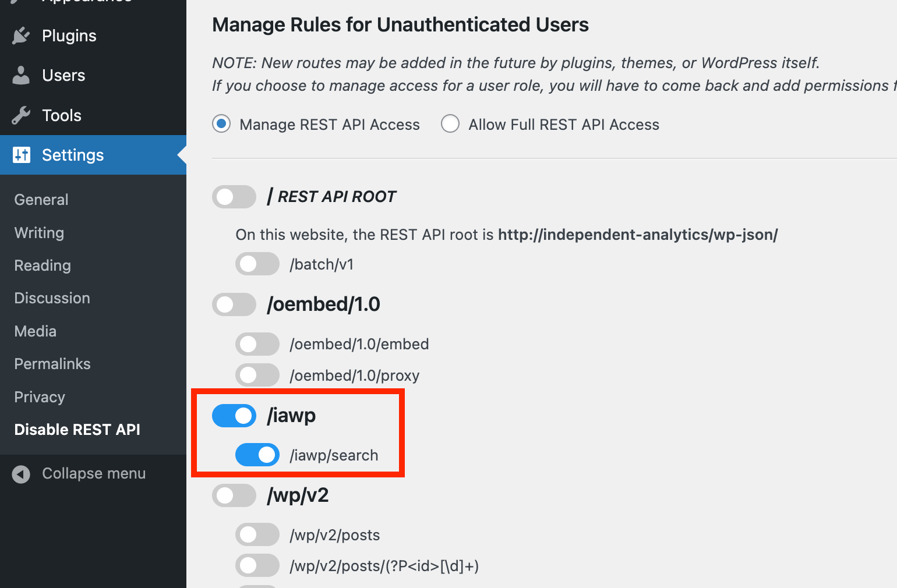Toggle the /oembed/1.0/proxy switch
Image resolution: width=897 pixels, height=588 pixels.
pos(257,375)
